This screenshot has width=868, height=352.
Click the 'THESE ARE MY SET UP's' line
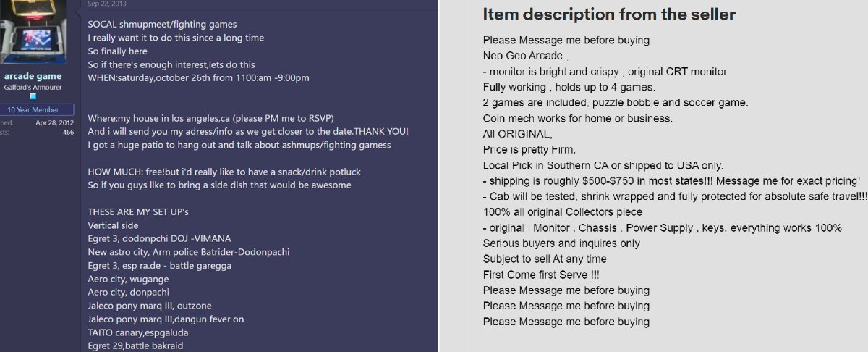pos(138,211)
